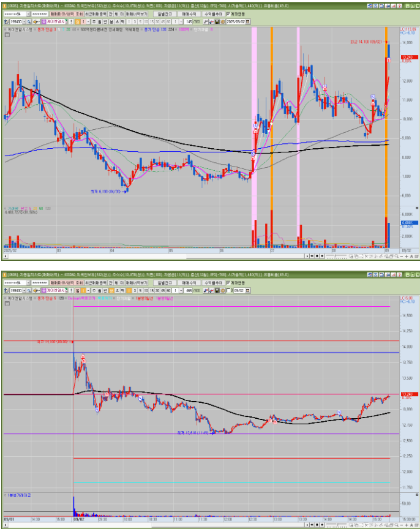Click the speaker alert icon in upper window

36,21
